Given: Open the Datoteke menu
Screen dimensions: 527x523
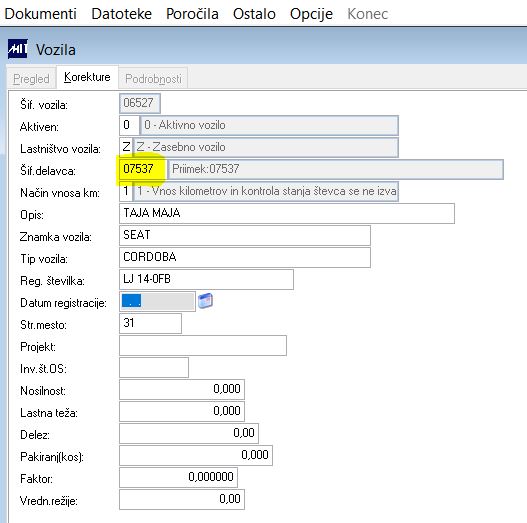Looking at the screenshot, I should [121, 14].
